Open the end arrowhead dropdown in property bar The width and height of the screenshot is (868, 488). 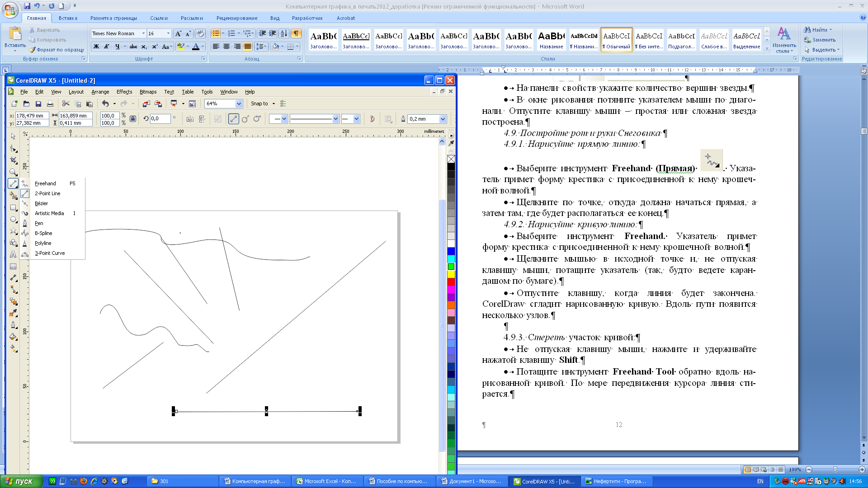click(x=356, y=119)
